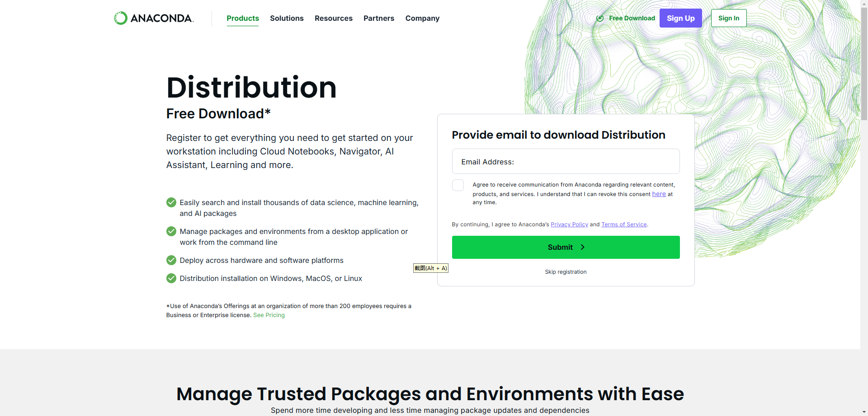Click the Free Download link in header
The width and height of the screenshot is (868, 416).
point(632,18)
